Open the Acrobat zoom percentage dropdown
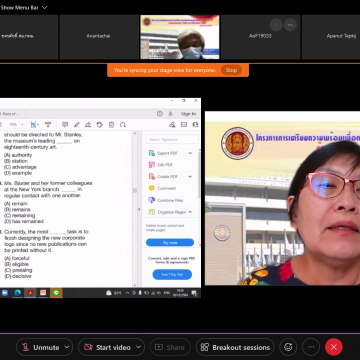The image size is (360, 360). (x=16, y=125)
